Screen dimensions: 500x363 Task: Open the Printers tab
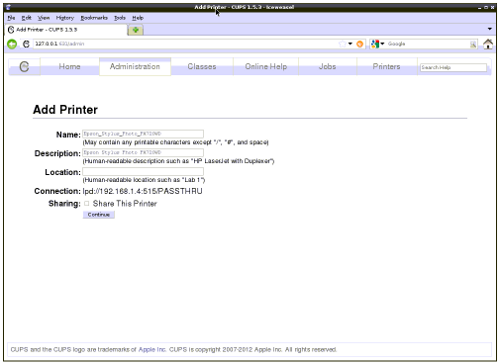tap(387, 66)
